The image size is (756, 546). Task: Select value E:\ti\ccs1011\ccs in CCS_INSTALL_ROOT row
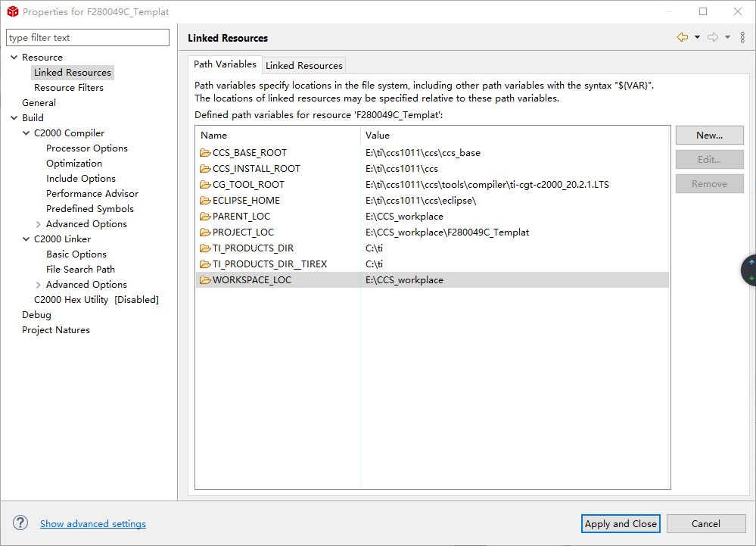click(402, 169)
